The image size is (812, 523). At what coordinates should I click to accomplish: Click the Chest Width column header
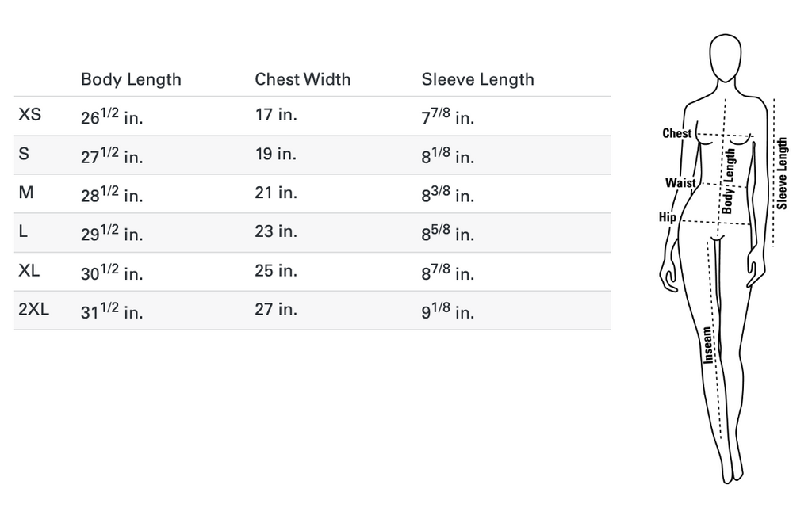[x=302, y=79]
